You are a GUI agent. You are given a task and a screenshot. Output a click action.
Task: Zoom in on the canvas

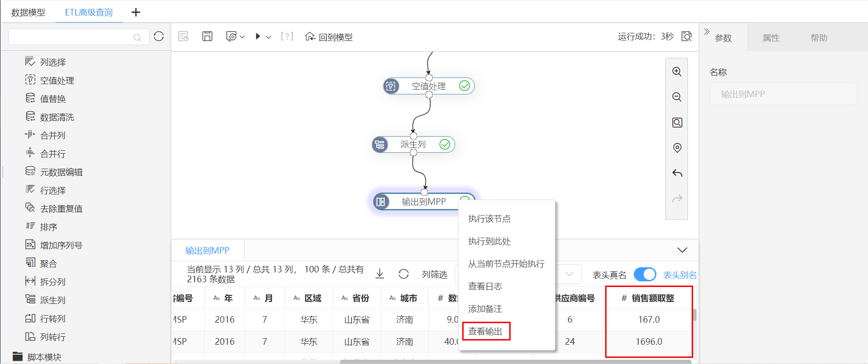[677, 71]
